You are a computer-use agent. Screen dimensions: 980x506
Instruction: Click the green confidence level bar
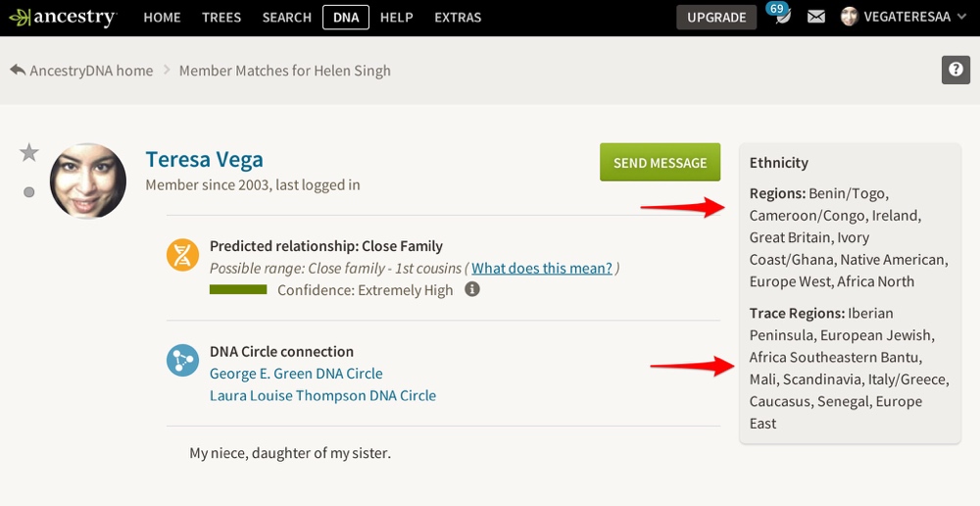(x=238, y=289)
